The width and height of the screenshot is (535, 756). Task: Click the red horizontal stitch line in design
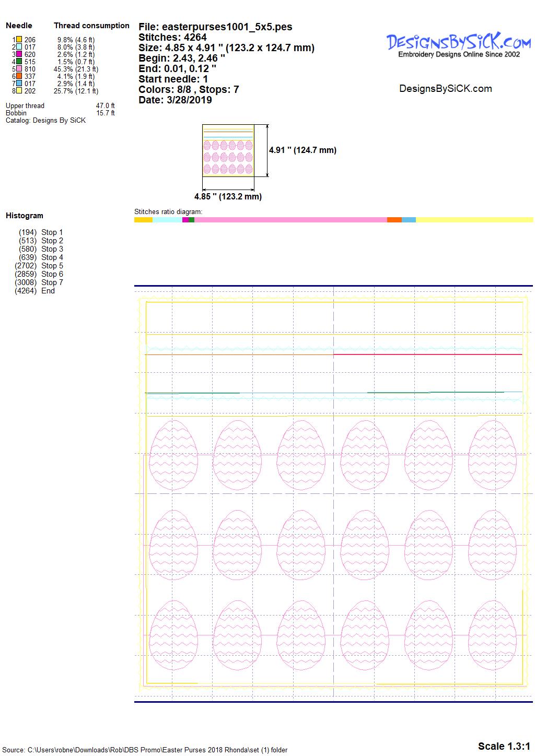coord(427,355)
